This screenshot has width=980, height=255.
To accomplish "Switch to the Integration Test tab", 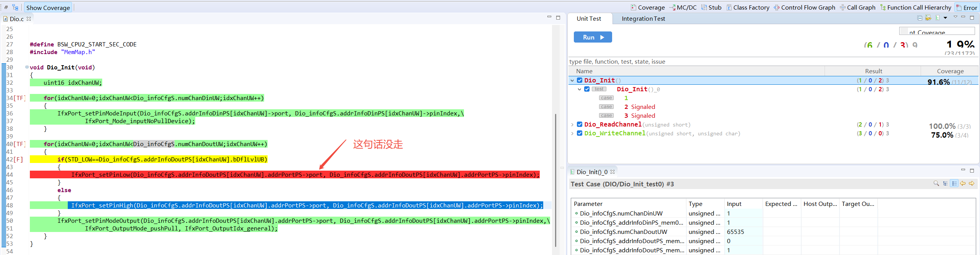I will pyautogui.click(x=643, y=19).
